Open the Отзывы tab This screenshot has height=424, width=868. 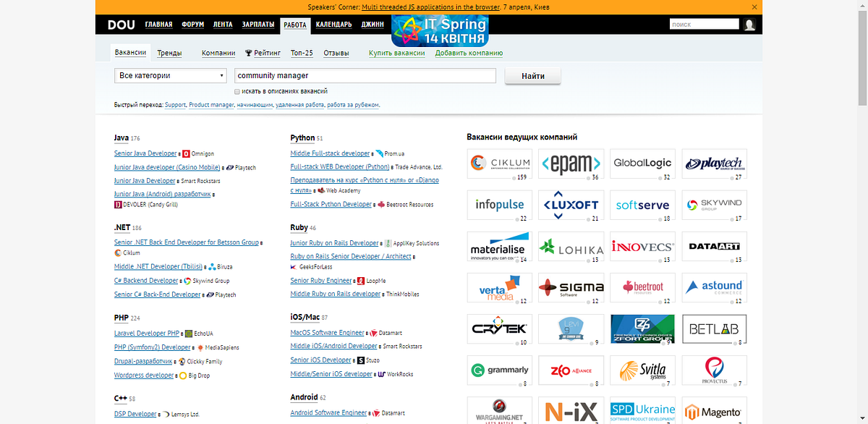(x=336, y=53)
